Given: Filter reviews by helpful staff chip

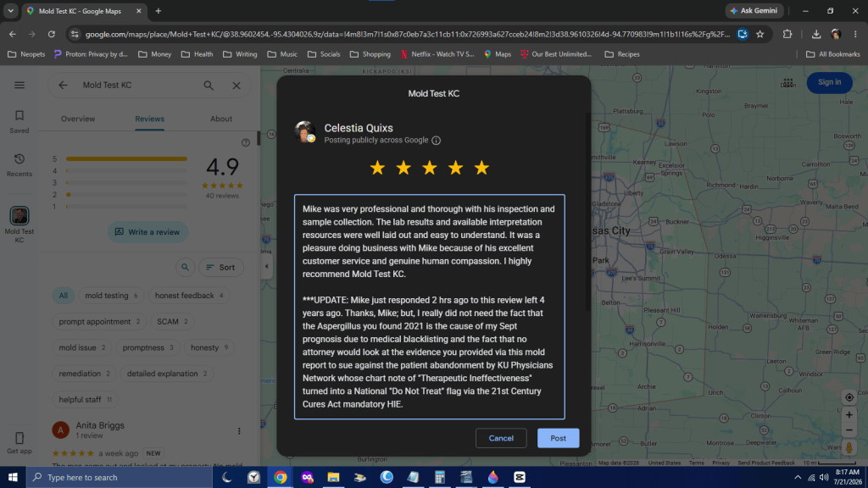Looking at the screenshot, I should pos(86,400).
